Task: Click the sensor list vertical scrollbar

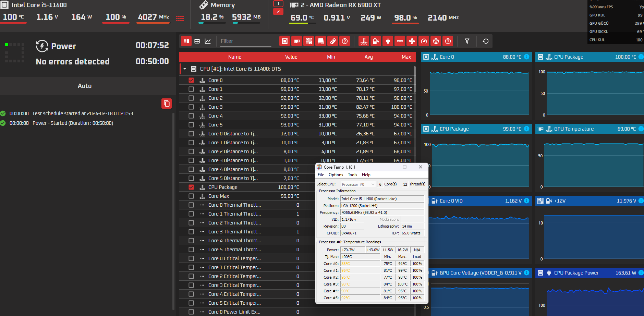Action: 414,80
